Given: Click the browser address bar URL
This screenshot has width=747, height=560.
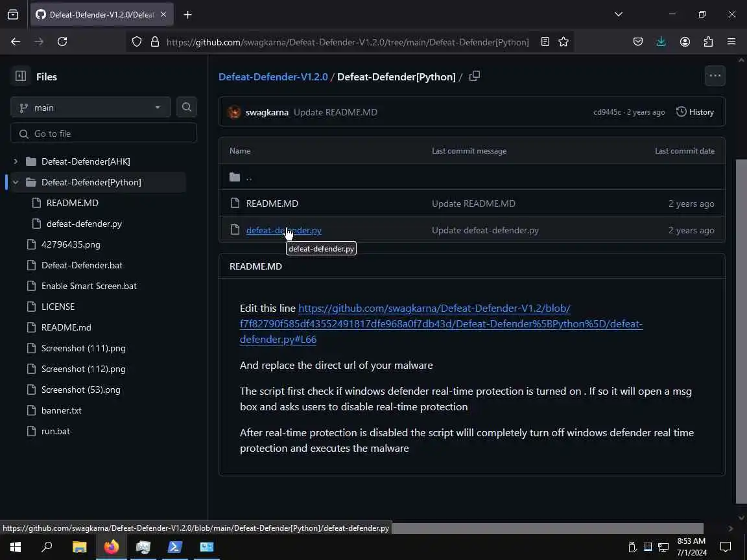Looking at the screenshot, I should pos(348,42).
